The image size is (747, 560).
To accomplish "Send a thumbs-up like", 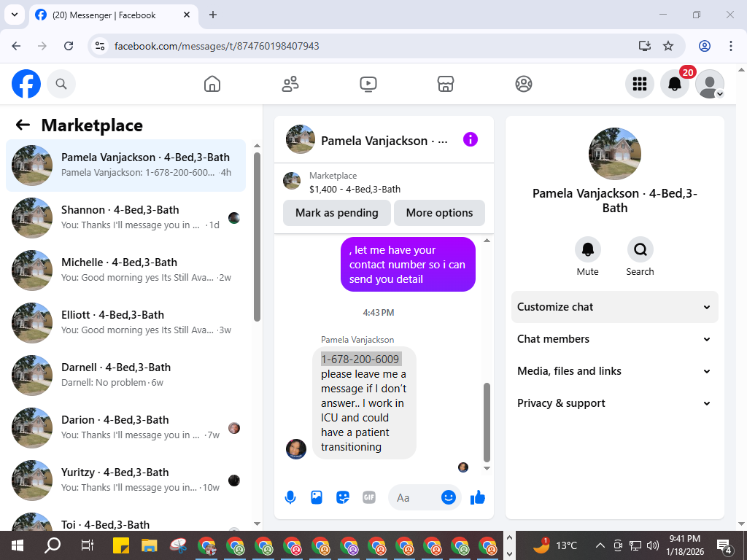I will [x=477, y=497].
